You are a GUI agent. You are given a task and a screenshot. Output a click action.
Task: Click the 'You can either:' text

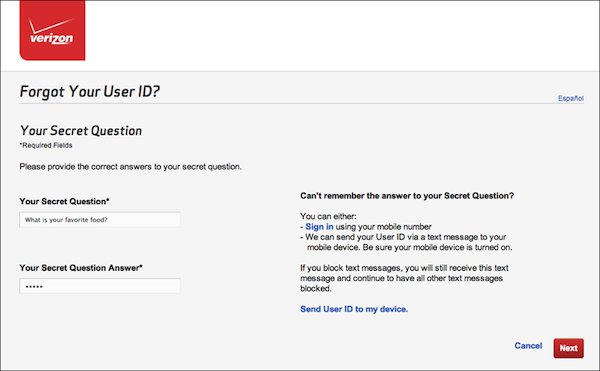(328, 216)
